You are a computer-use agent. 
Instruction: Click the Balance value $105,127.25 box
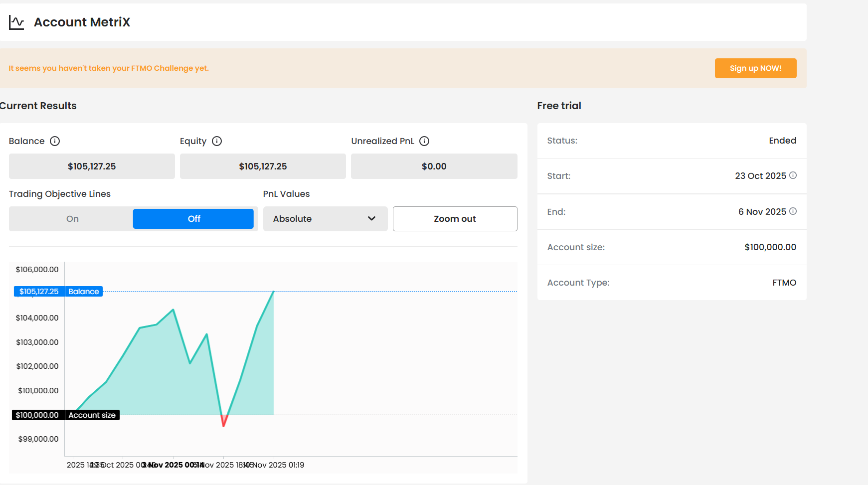coord(92,166)
